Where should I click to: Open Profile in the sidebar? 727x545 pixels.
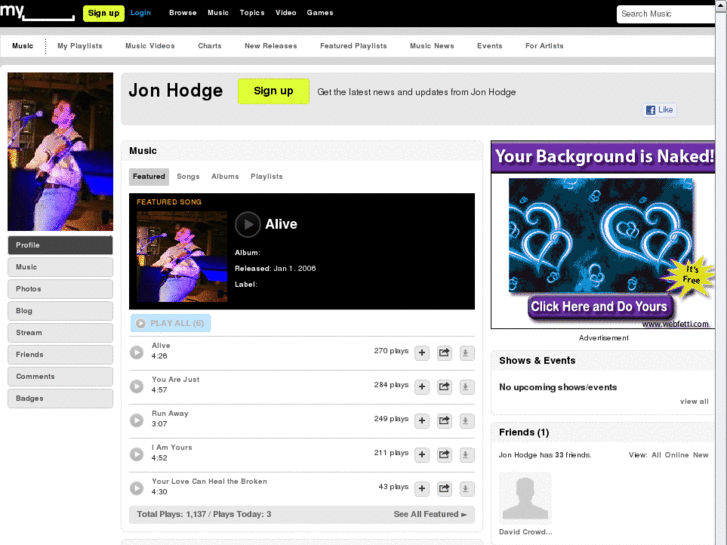click(60, 245)
